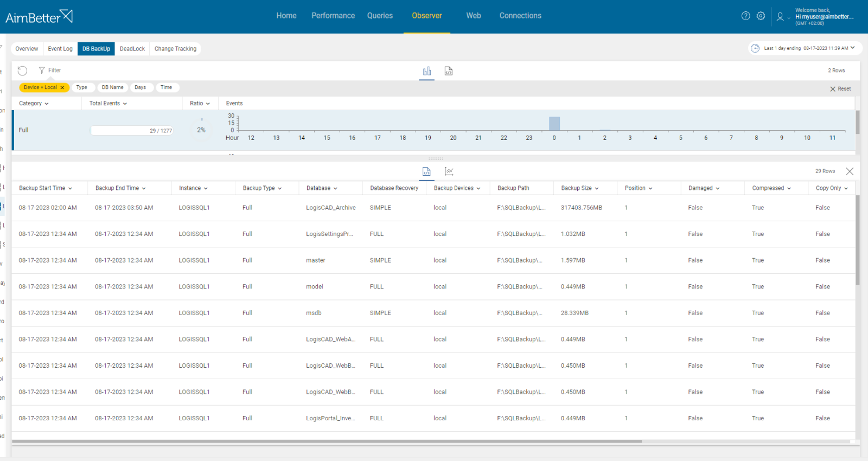Click the vertical scrollbar of backup table
The width and height of the screenshot is (868, 461).
pyautogui.click(x=858, y=240)
